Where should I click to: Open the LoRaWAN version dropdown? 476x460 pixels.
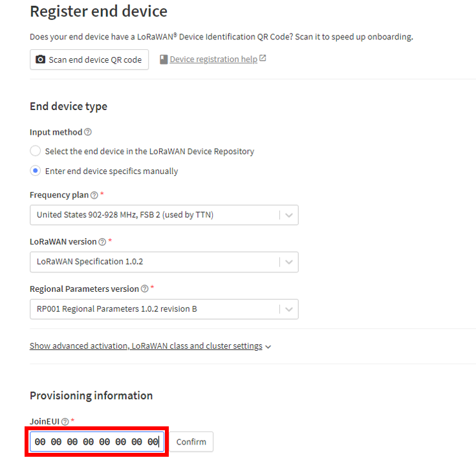pos(164,262)
